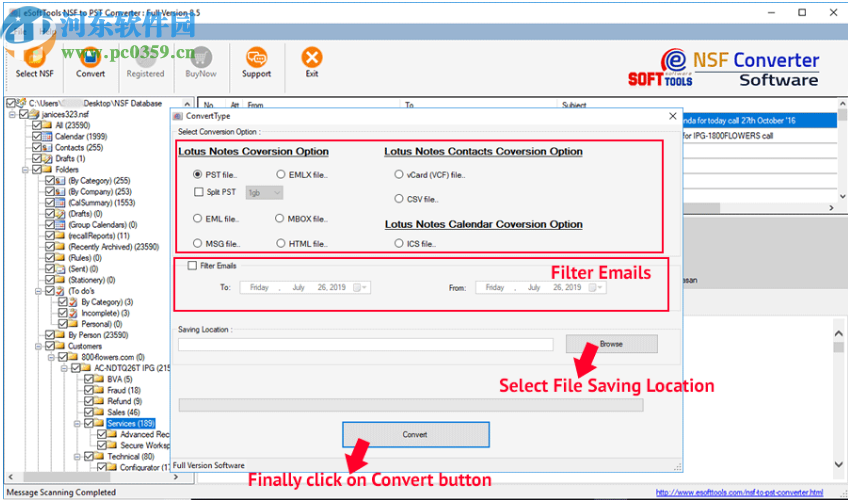Click the ConvertType dialog title icon
The height and width of the screenshot is (501, 848).
coord(178,116)
